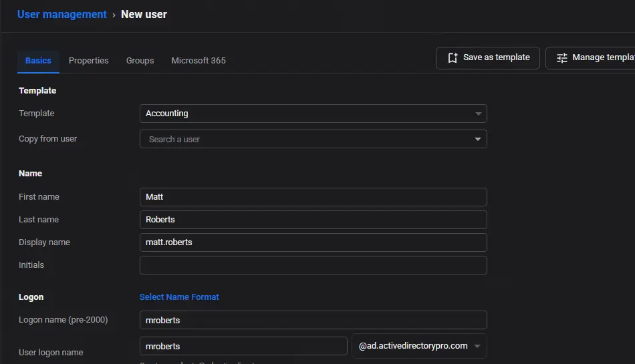This screenshot has width=635, height=364.
Task: Open the Microsoft 365 tab
Action: tap(199, 61)
